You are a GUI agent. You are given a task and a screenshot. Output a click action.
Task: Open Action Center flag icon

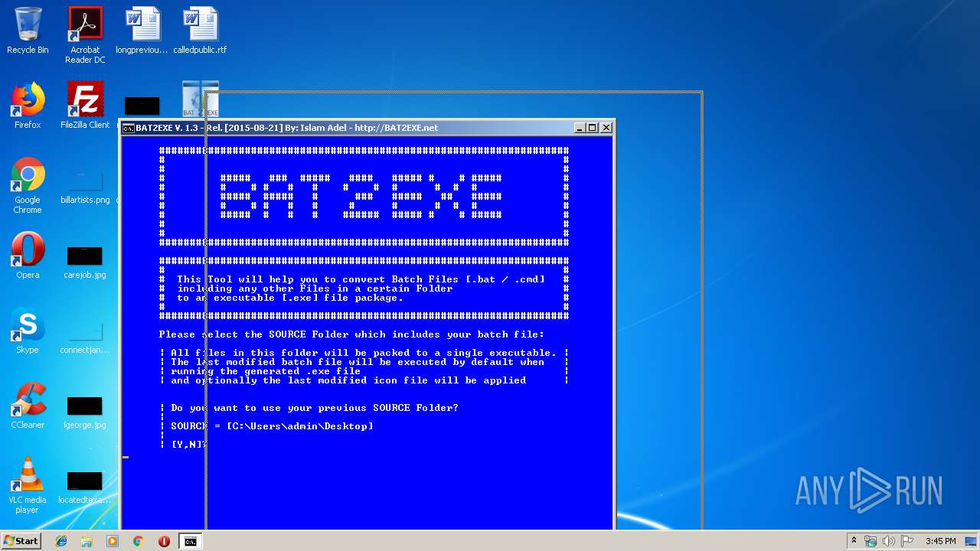907,541
